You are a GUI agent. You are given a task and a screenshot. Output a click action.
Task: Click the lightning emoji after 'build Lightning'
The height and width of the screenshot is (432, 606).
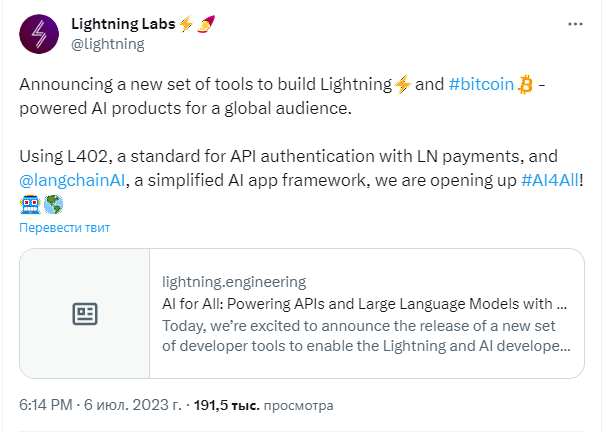(402, 84)
